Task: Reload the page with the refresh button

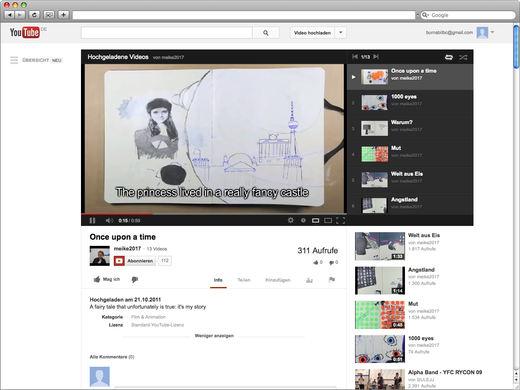Action: pos(34,15)
